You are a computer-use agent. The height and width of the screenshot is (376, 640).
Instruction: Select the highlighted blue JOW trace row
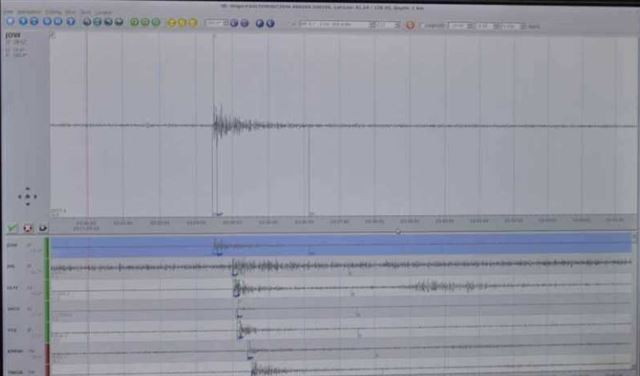coord(342,245)
